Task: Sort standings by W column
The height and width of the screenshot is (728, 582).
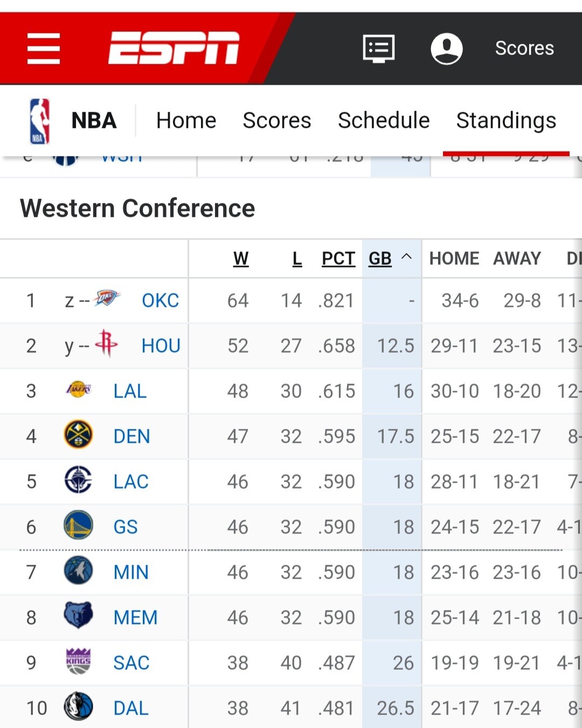Action: [x=241, y=259]
